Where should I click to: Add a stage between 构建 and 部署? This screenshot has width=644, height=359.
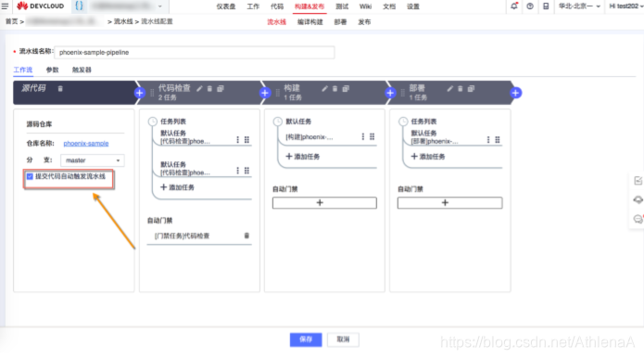click(390, 93)
